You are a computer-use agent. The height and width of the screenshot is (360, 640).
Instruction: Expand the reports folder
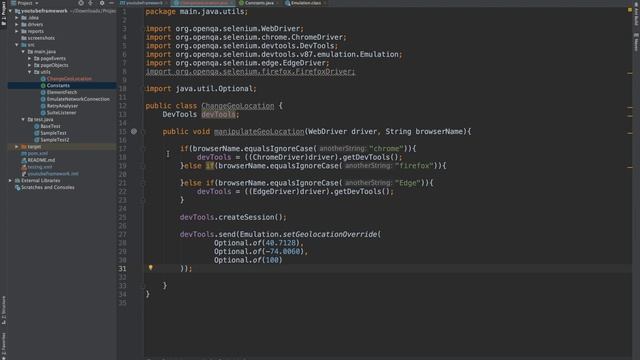tap(17, 31)
